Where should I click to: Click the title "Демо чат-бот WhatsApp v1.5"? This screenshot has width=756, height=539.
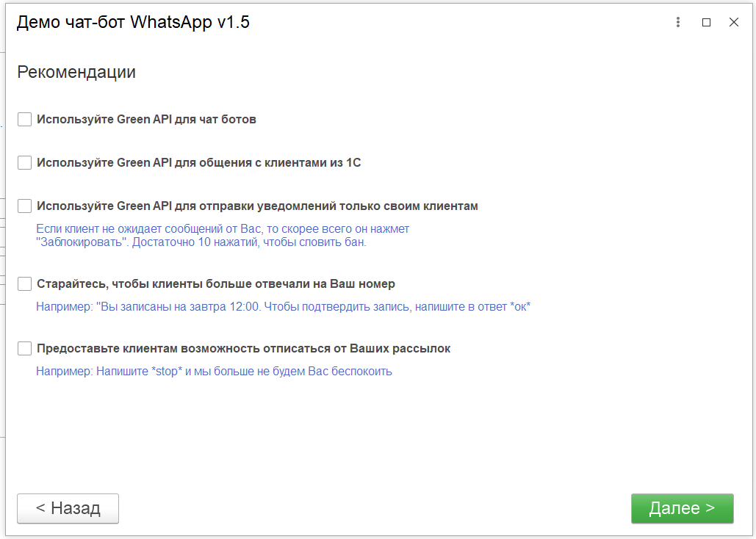click(132, 22)
